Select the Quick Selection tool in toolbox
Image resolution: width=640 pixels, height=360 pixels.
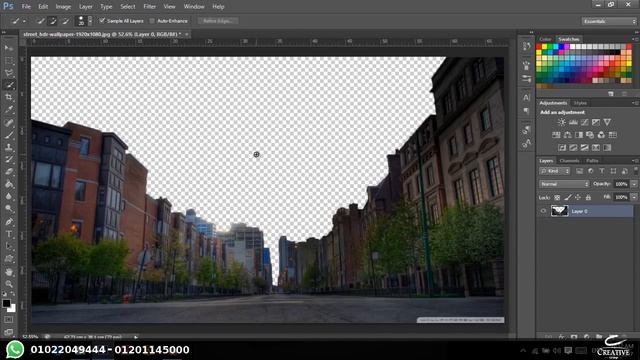tap(9, 85)
